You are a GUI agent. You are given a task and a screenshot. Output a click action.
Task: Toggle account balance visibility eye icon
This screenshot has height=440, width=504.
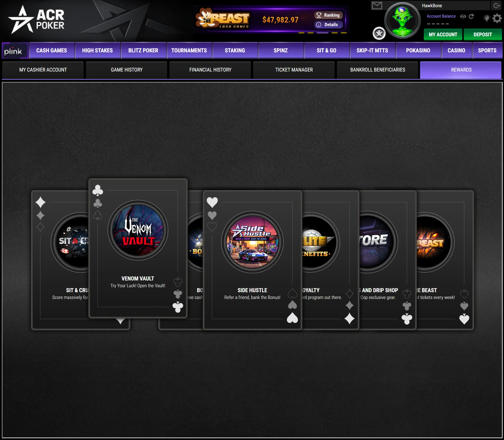(x=463, y=16)
